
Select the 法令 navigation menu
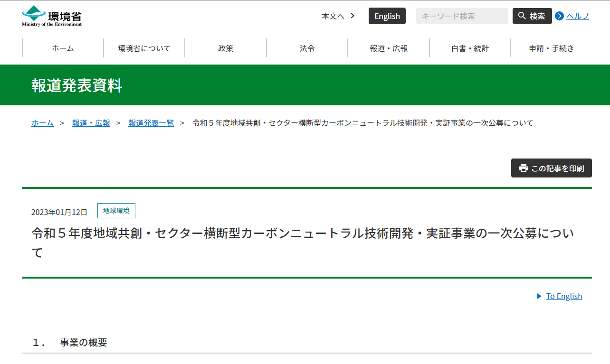click(307, 48)
